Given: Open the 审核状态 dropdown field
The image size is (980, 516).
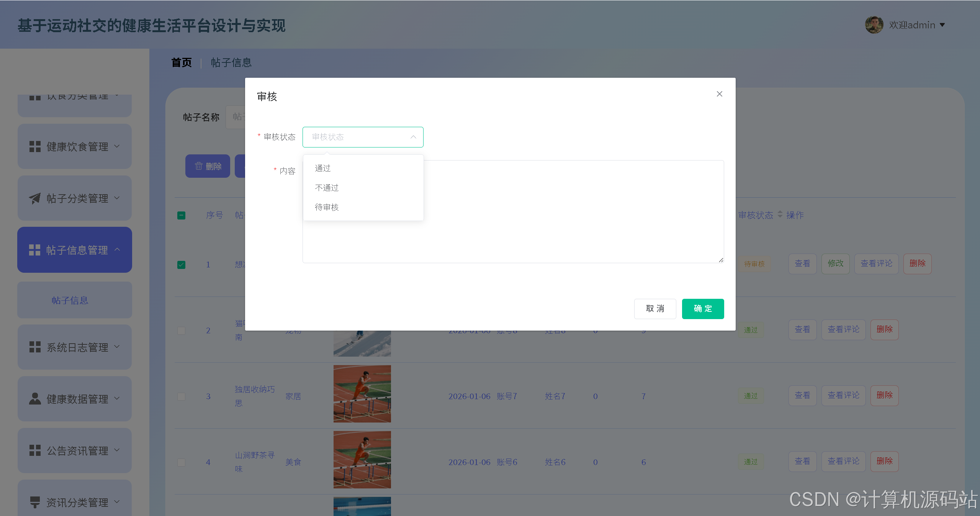Looking at the screenshot, I should pyautogui.click(x=363, y=137).
